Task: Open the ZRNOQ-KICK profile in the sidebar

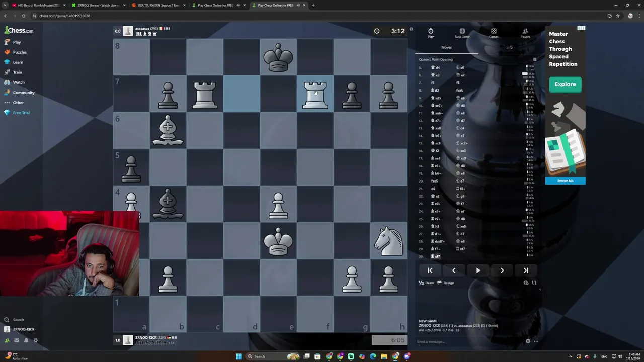Action: click(20, 329)
